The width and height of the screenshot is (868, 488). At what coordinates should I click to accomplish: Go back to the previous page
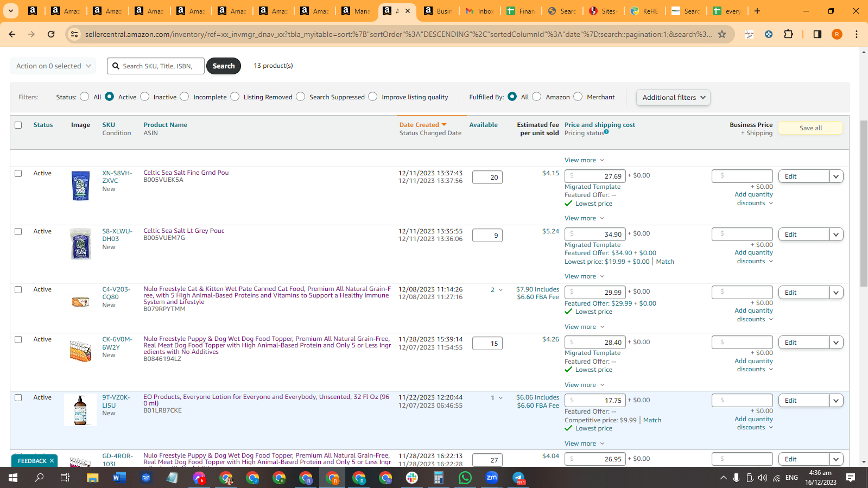[x=12, y=34]
